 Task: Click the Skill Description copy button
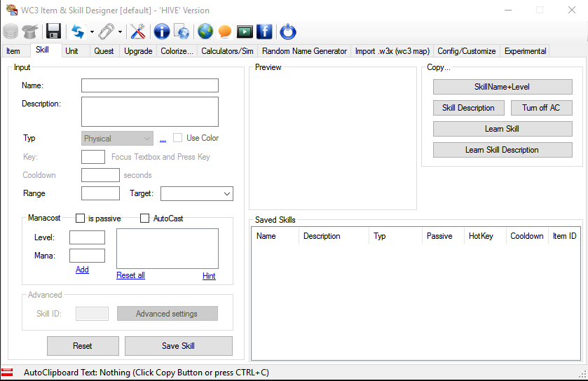[468, 108]
